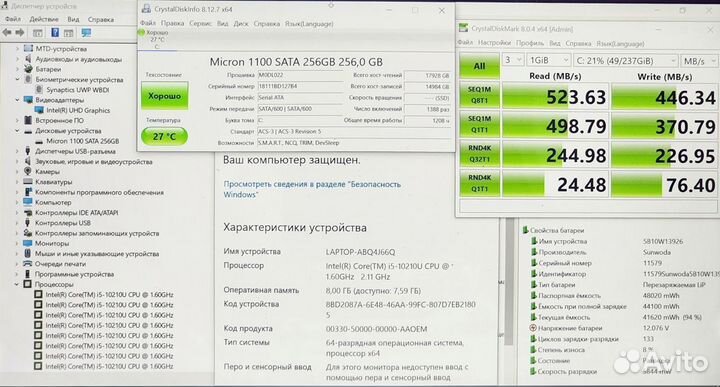The width and height of the screenshot is (720, 387).
Task: Expand the Диспетчеры USB-разъема tree node
Action: pos(17,151)
